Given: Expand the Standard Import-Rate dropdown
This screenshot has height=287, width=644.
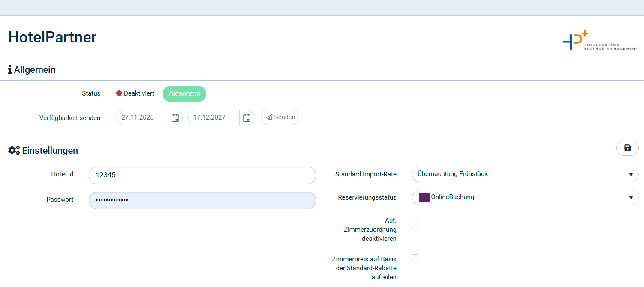Looking at the screenshot, I should (525, 174).
